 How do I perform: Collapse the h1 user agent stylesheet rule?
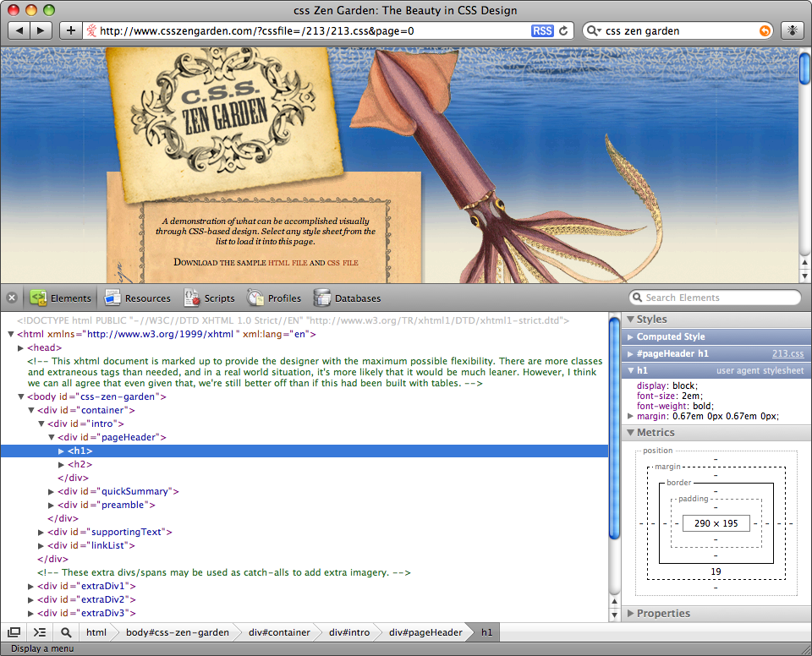[630, 370]
